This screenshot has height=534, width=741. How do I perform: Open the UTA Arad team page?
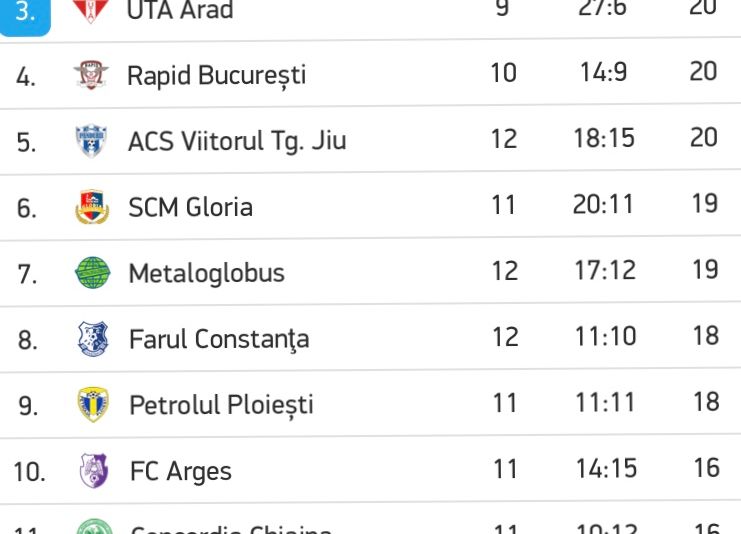pyautogui.click(x=180, y=11)
